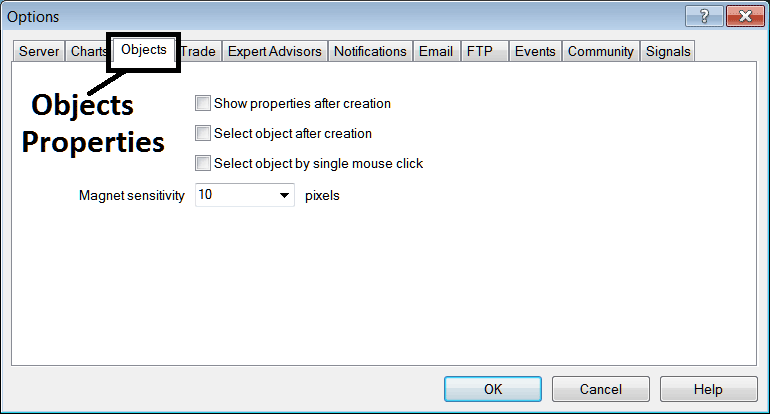Show the Events tab

(x=535, y=52)
